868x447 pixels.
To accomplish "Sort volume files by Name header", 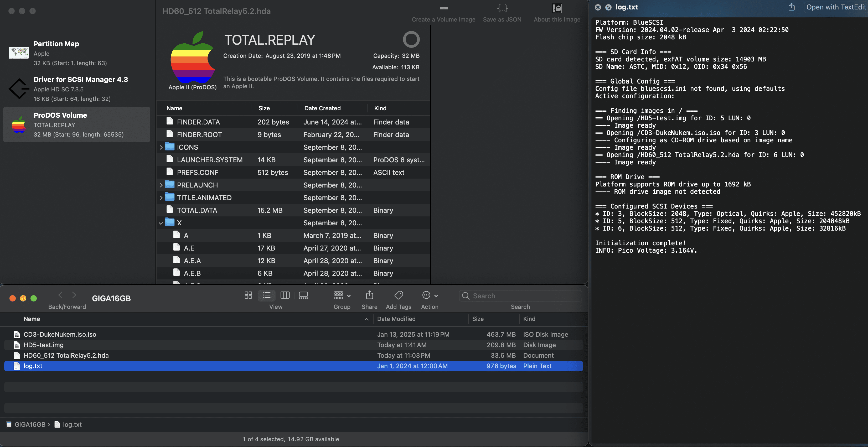I will pos(174,108).
